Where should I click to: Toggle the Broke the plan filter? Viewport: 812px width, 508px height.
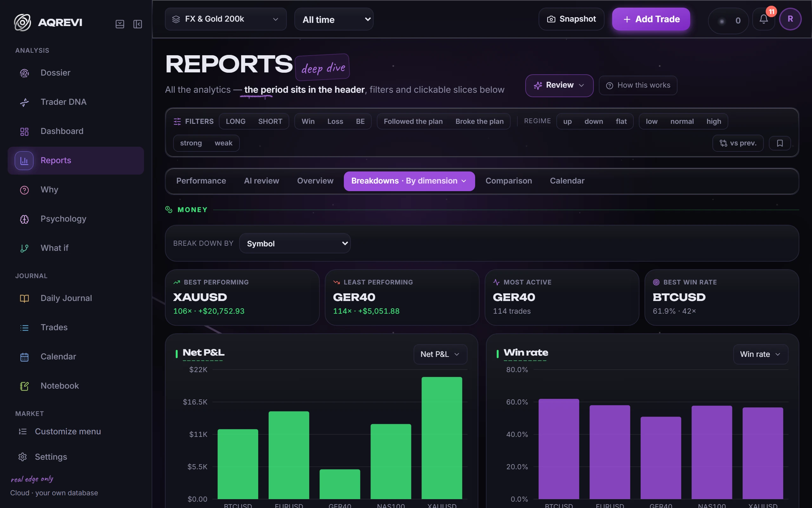point(480,121)
